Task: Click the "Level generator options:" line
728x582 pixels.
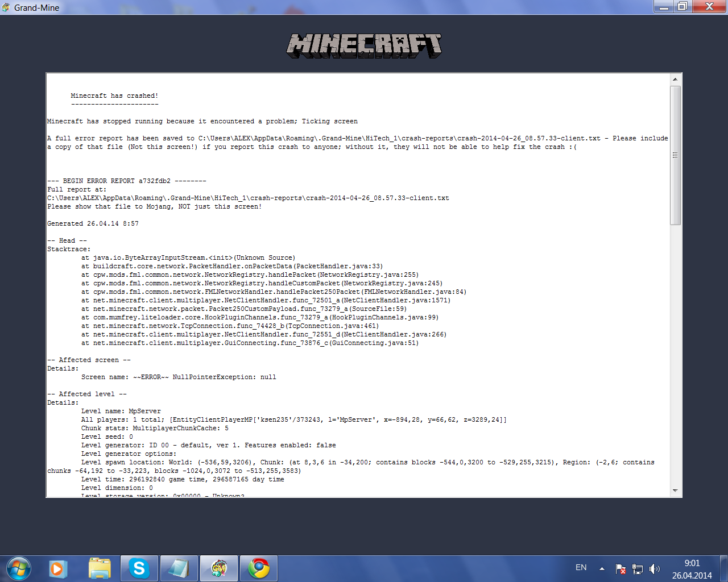Action: click(129, 454)
